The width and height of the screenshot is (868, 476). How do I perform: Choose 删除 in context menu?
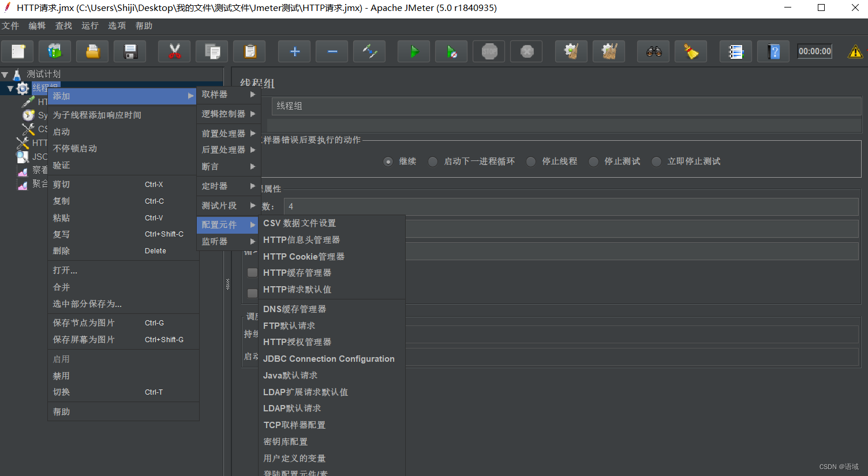[x=124, y=251]
